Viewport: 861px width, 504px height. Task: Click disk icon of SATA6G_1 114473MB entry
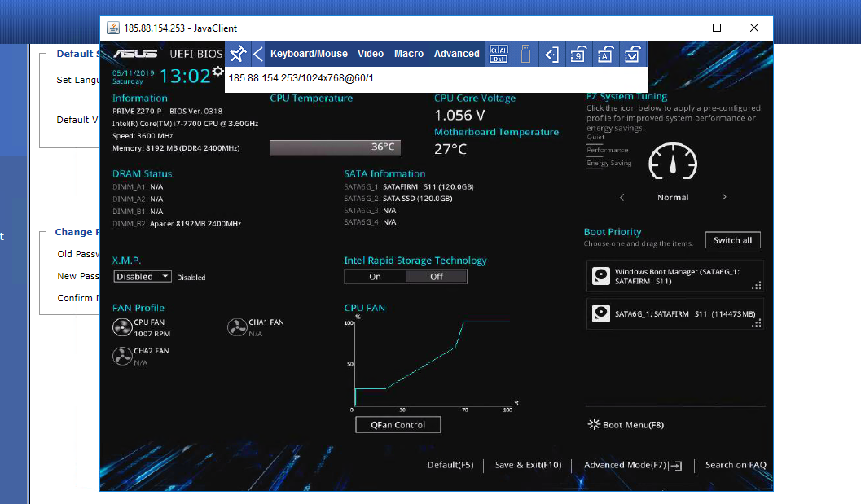[x=601, y=313]
